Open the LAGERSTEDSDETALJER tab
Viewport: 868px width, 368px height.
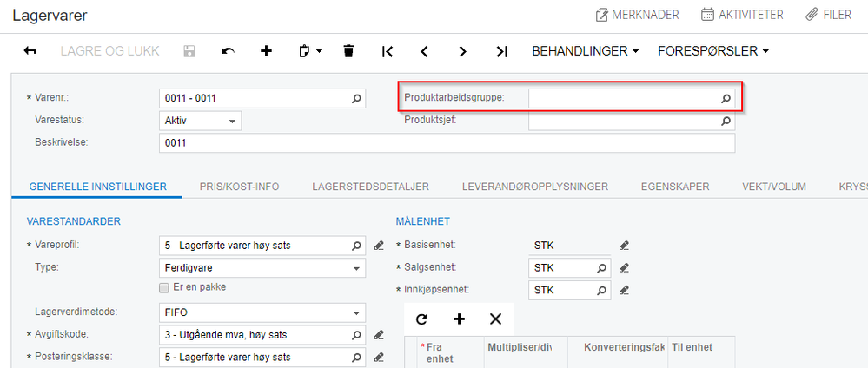(372, 186)
